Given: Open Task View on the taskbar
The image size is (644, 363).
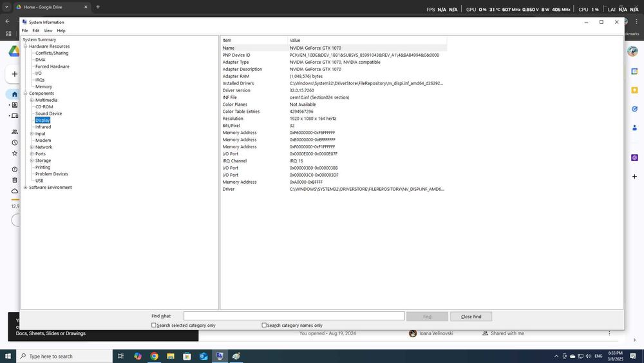Looking at the screenshot, I should click(121, 356).
